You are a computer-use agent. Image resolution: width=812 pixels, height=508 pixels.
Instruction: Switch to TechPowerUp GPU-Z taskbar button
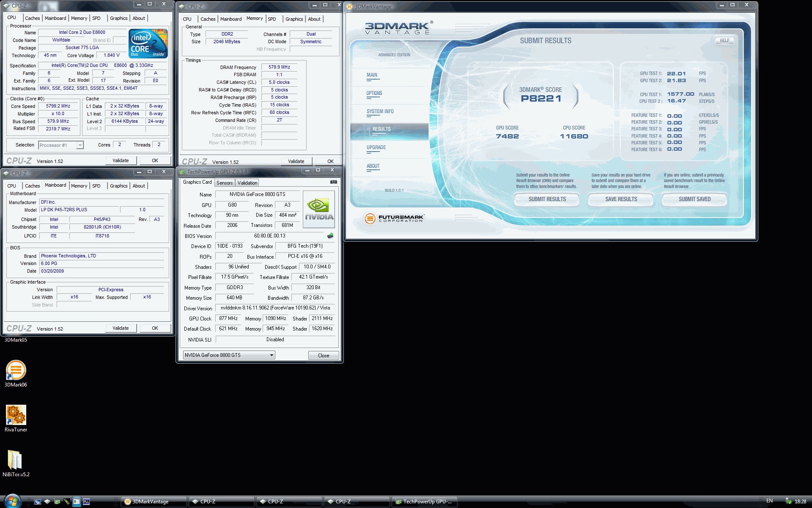click(x=425, y=502)
